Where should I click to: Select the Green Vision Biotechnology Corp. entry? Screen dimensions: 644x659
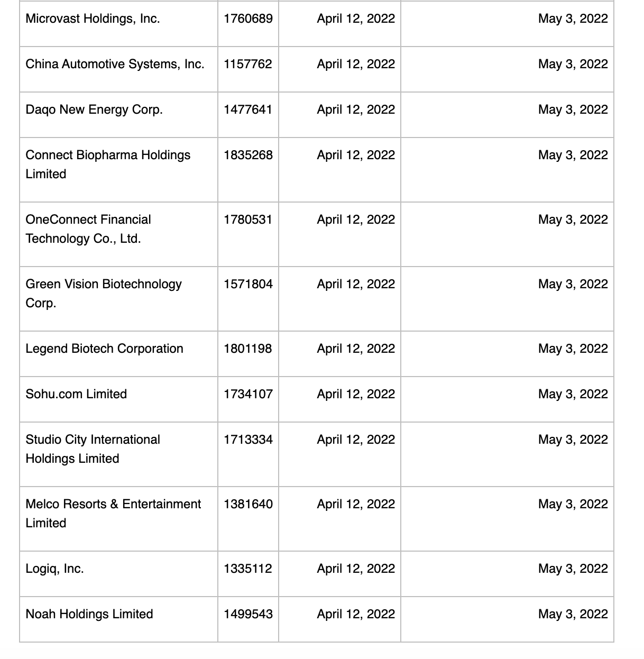pos(104,294)
